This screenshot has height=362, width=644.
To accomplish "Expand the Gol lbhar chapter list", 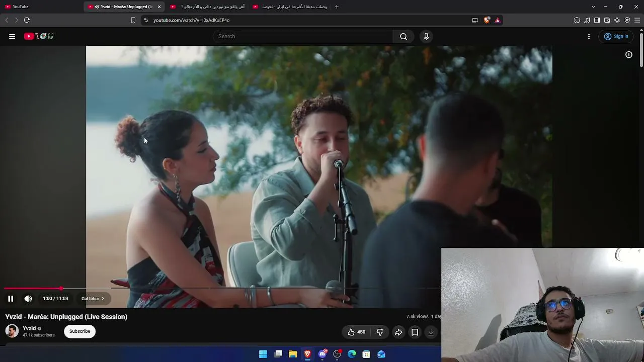I will click(x=93, y=299).
